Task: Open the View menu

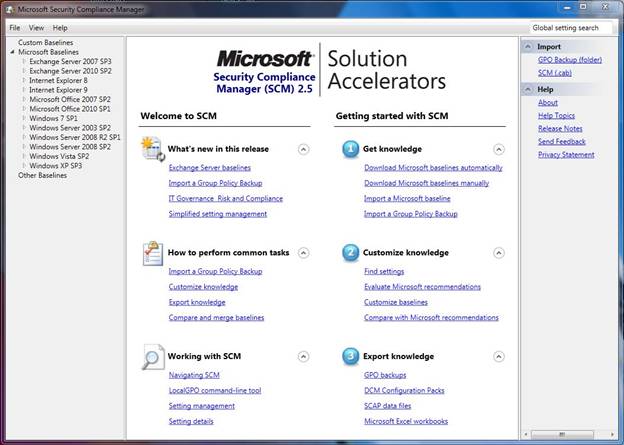Action: [x=36, y=28]
